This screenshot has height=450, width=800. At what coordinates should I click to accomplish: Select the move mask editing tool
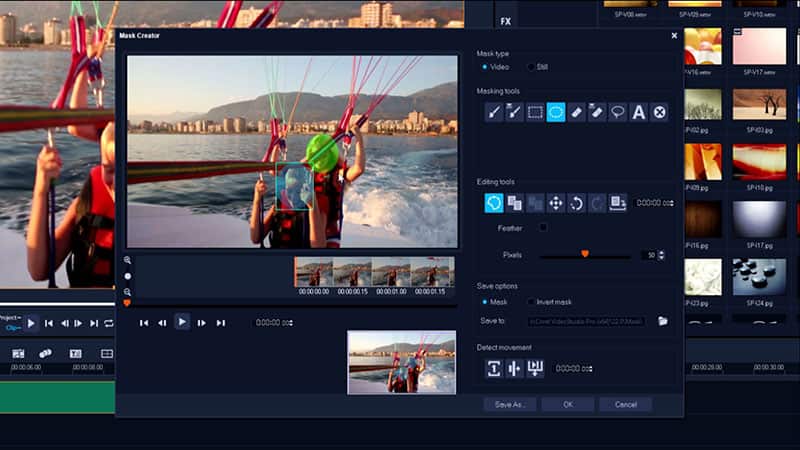556,203
